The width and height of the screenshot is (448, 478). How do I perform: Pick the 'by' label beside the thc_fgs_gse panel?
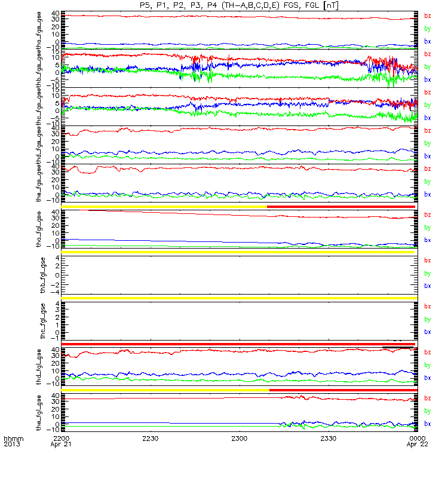tap(427, 105)
